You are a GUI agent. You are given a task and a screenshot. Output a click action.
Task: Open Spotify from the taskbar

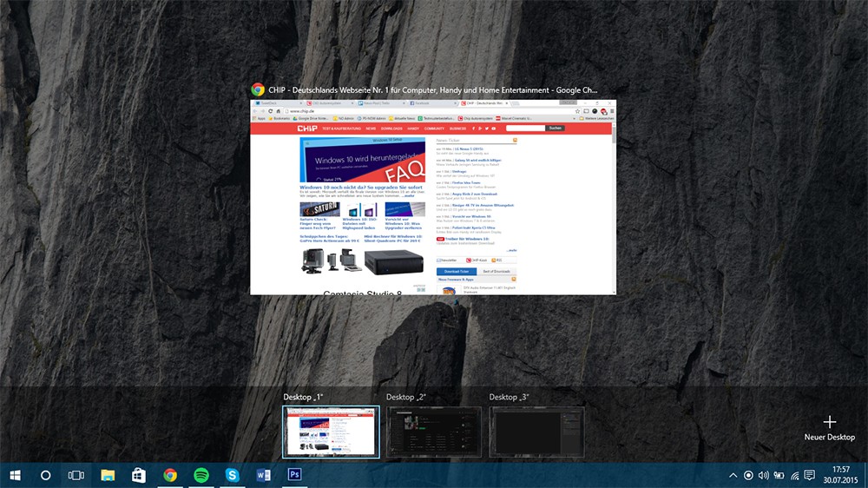201,475
